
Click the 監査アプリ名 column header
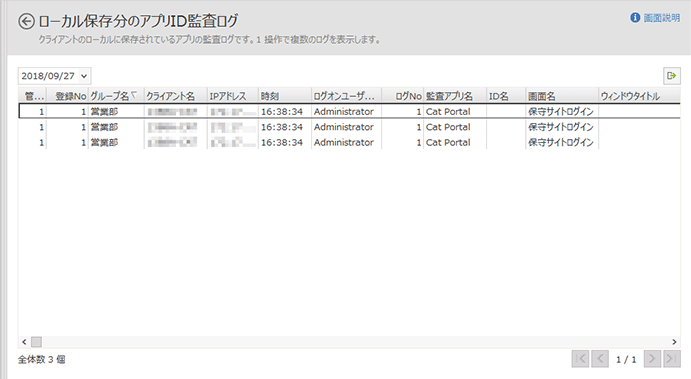pos(455,96)
